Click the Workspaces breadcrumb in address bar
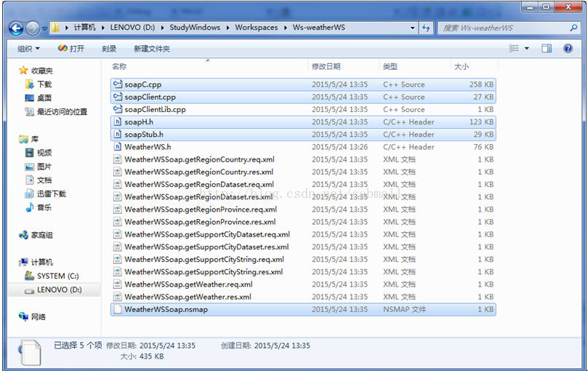This screenshot has height=371, width=588. [256, 28]
